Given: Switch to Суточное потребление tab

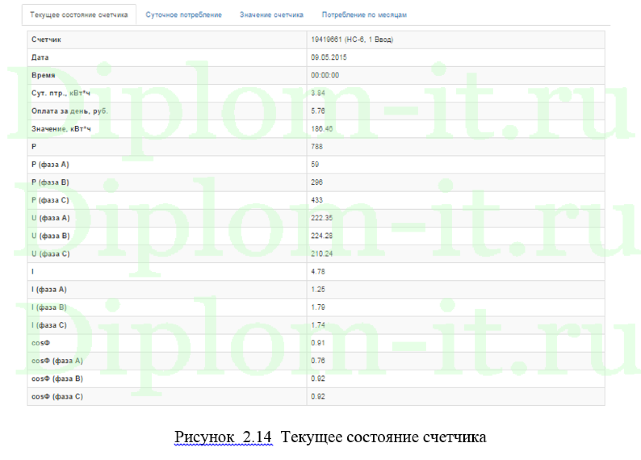Looking at the screenshot, I should pyautogui.click(x=184, y=15).
